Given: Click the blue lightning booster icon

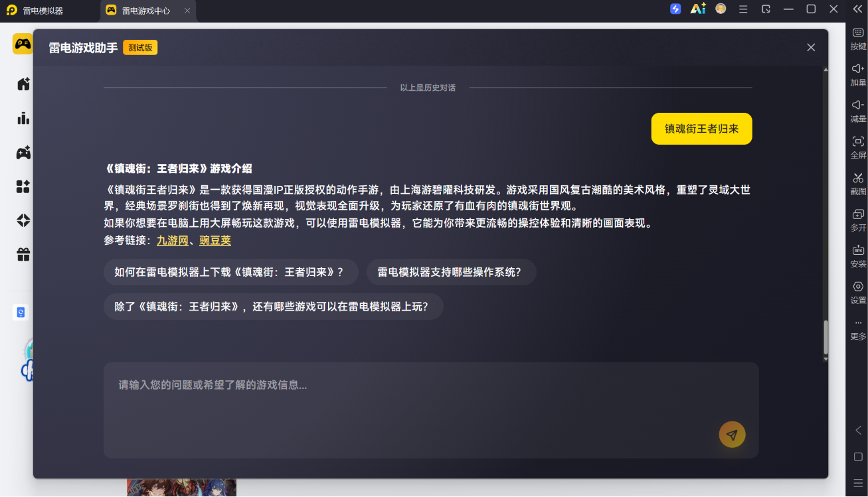Looking at the screenshot, I should point(675,9).
